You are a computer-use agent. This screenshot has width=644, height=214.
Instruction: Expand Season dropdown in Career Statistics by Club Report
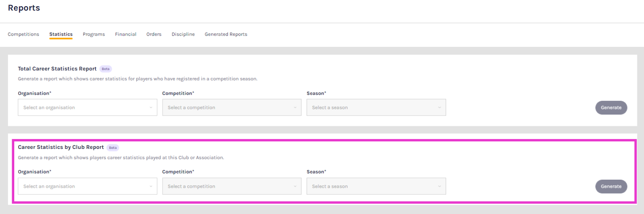376,186
